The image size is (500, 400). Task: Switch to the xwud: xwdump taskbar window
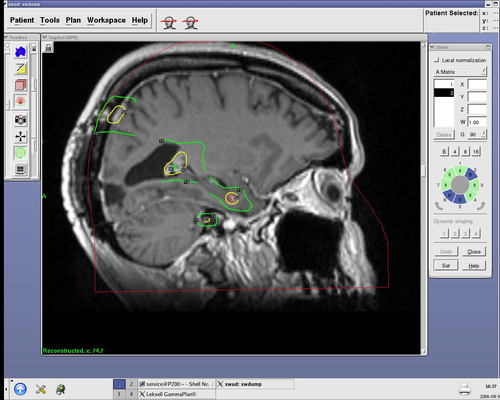click(x=255, y=384)
